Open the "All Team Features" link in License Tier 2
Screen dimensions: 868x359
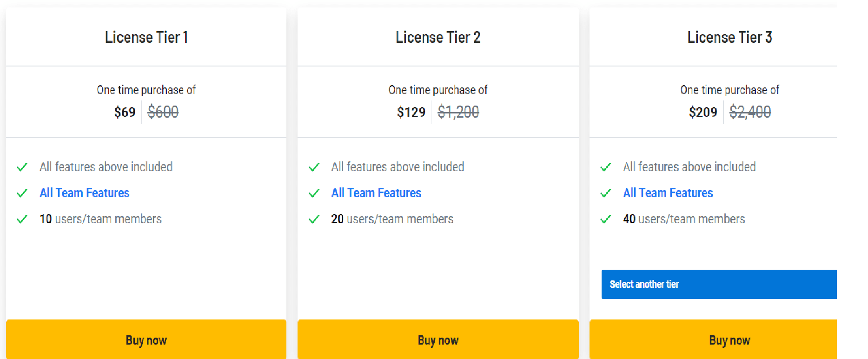[x=376, y=193]
